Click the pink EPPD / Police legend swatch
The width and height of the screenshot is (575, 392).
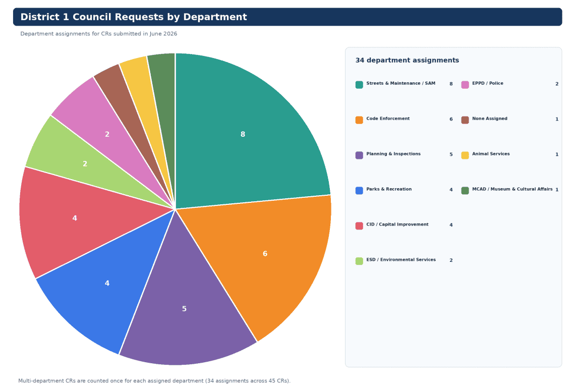pos(465,85)
